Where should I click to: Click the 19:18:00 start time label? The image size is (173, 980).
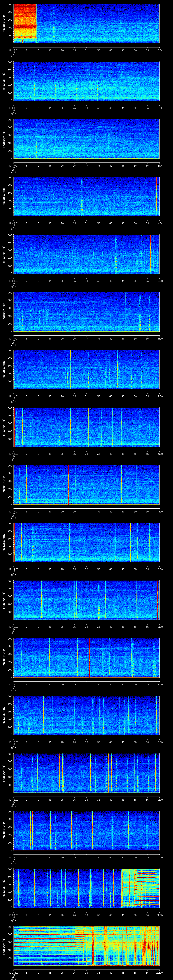coord(14,800)
